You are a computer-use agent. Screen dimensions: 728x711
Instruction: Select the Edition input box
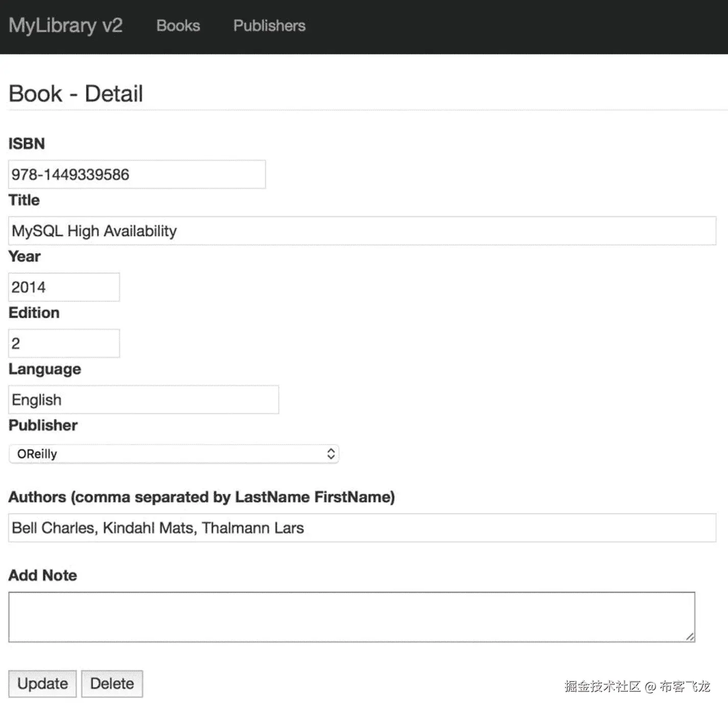tap(64, 343)
